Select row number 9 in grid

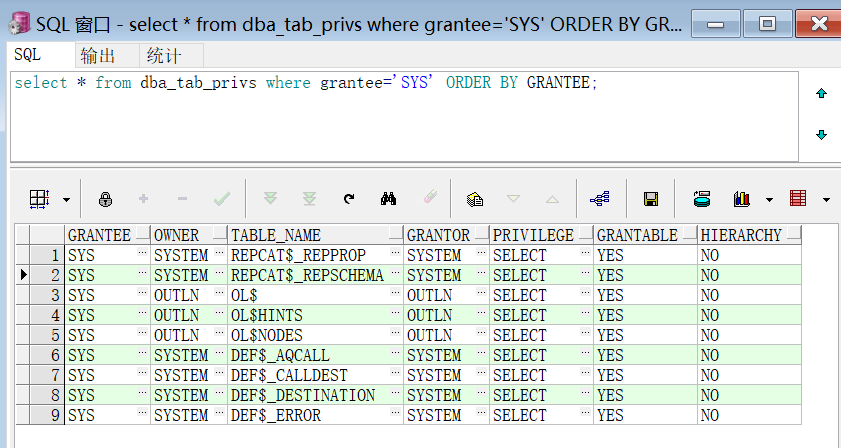click(47, 415)
